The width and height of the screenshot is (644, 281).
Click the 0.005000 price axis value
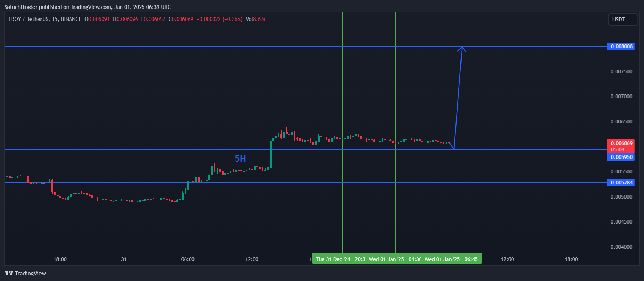click(x=621, y=197)
